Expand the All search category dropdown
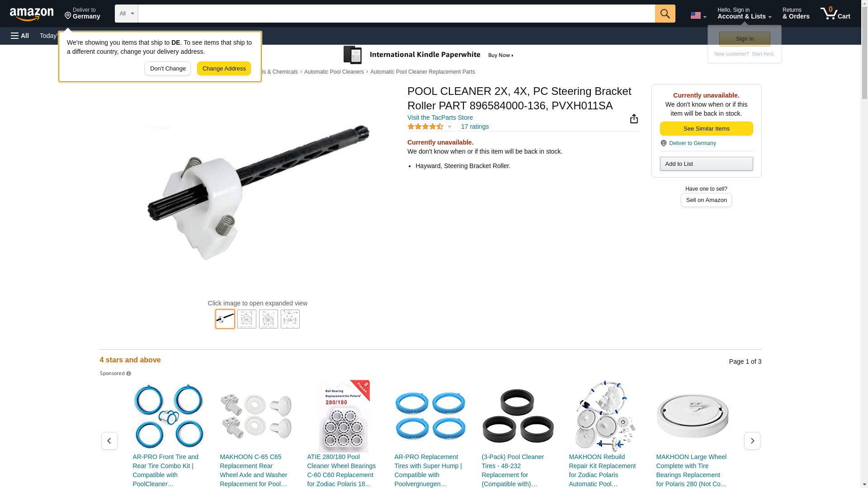The width and height of the screenshot is (868, 488). (x=127, y=14)
